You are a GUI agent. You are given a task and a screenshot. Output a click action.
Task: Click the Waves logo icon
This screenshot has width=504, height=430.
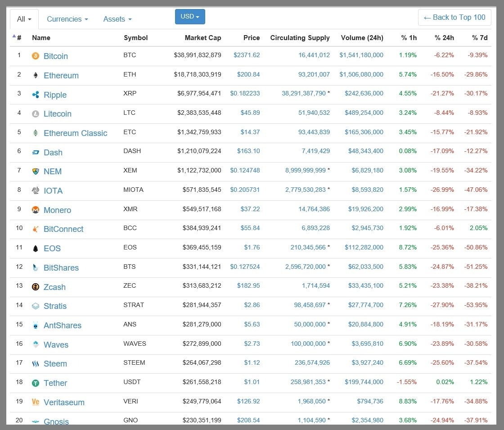[36, 344]
